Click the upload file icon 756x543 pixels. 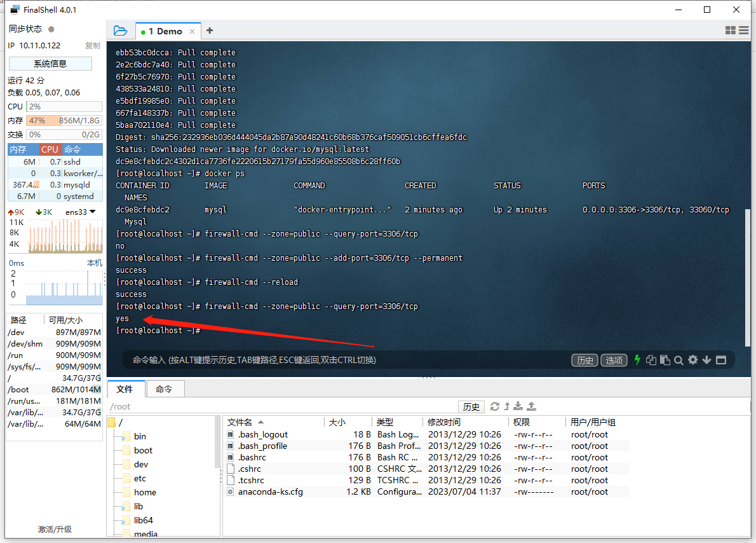(x=532, y=406)
